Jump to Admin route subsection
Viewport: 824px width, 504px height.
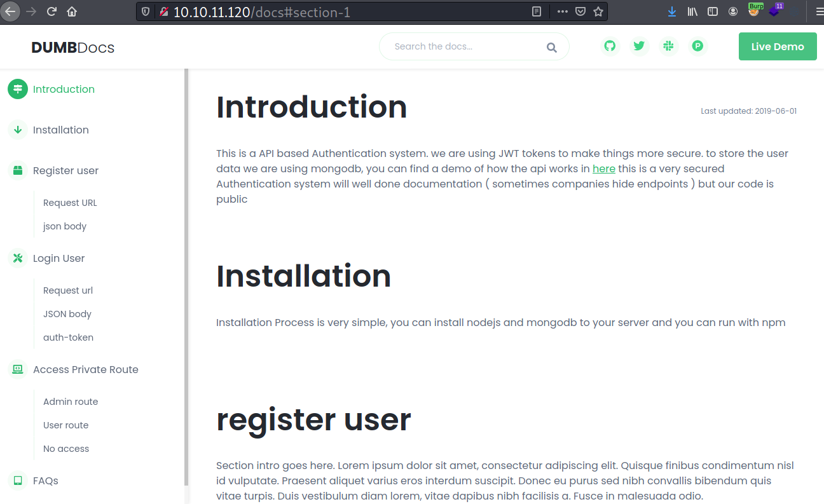click(x=71, y=402)
